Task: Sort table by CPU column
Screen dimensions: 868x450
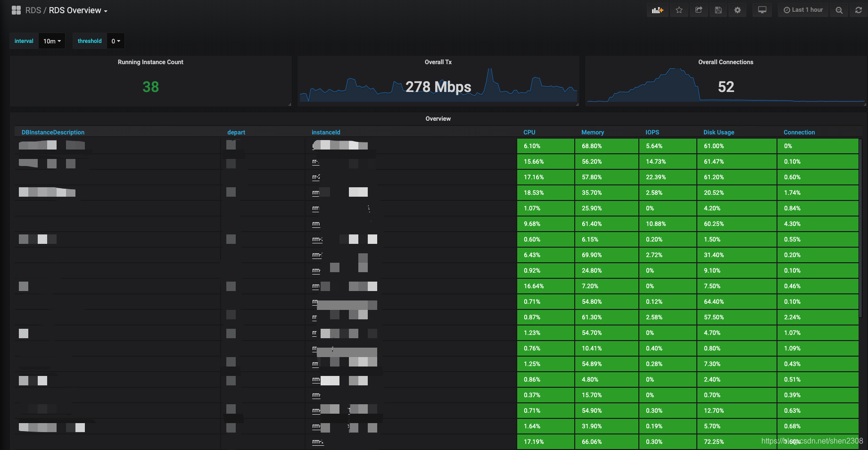Action: point(529,132)
